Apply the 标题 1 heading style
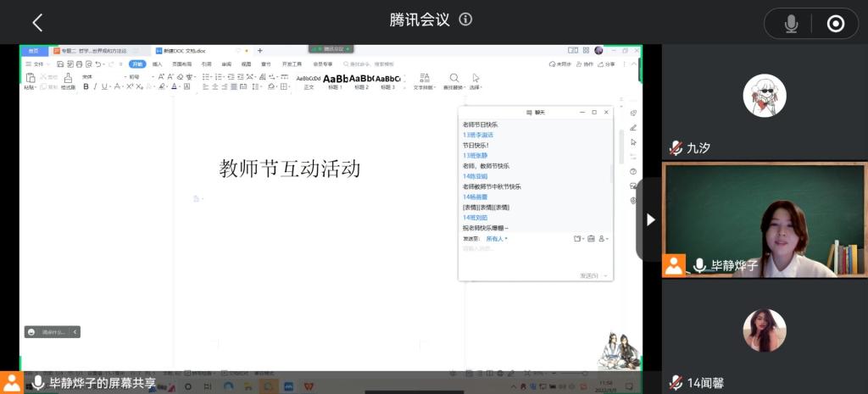The width and height of the screenshot is (868, 394). pos(336,80)
